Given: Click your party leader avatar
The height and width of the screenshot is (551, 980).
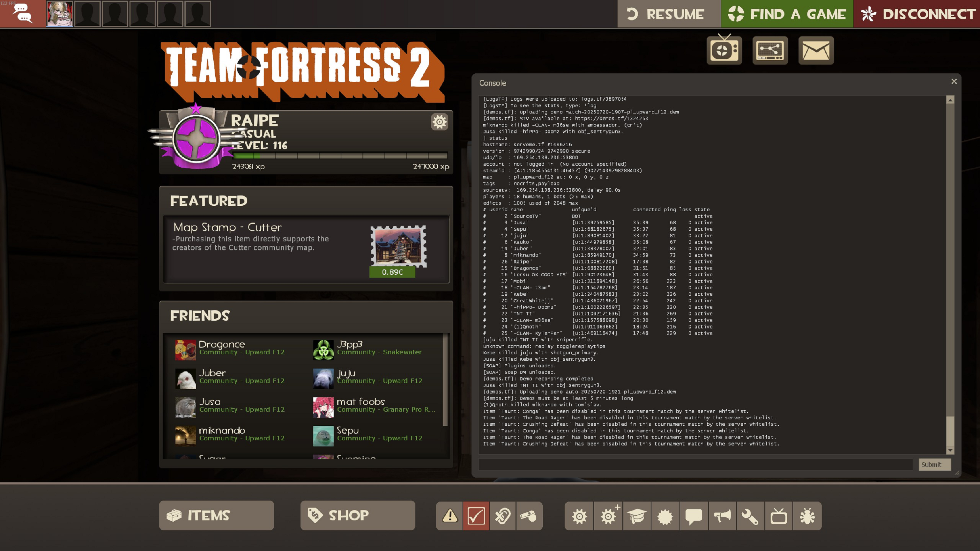Looking at the screenshot, I should point(60,14).
